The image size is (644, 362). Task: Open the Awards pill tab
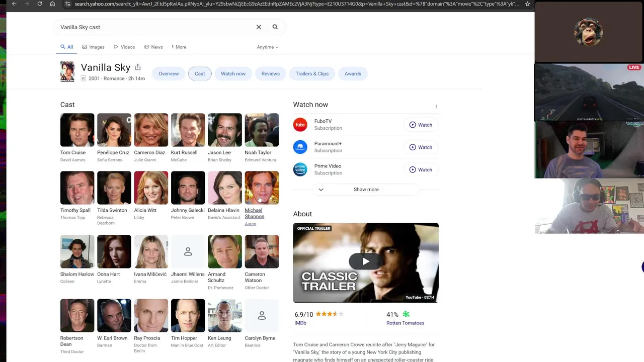[353, 74]
